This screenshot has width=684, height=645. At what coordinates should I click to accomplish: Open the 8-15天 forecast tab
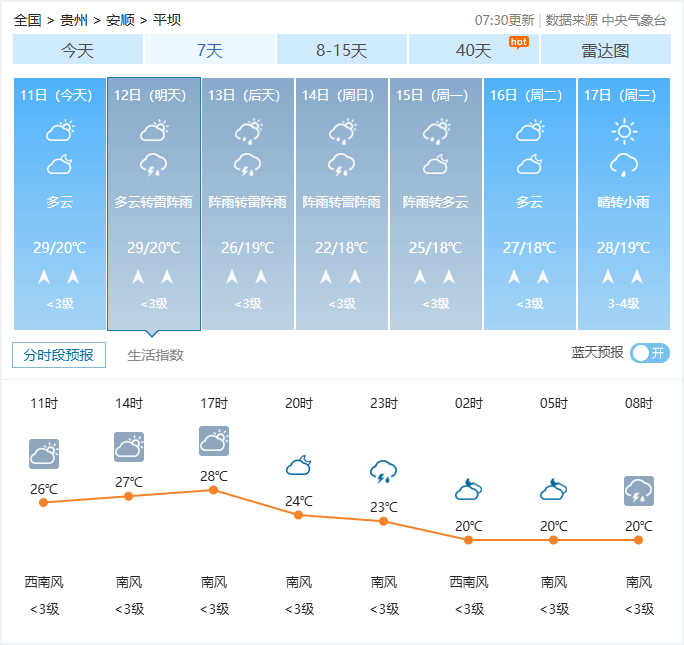tap(342, 50)
